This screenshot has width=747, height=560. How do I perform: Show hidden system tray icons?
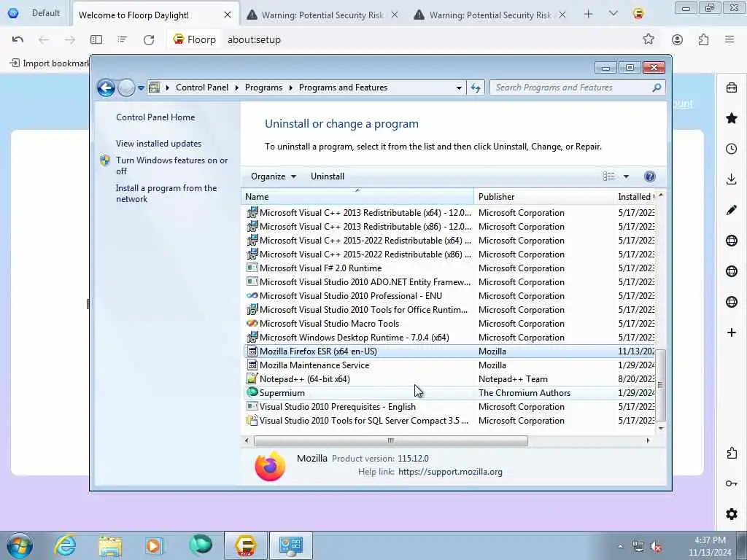620,547
